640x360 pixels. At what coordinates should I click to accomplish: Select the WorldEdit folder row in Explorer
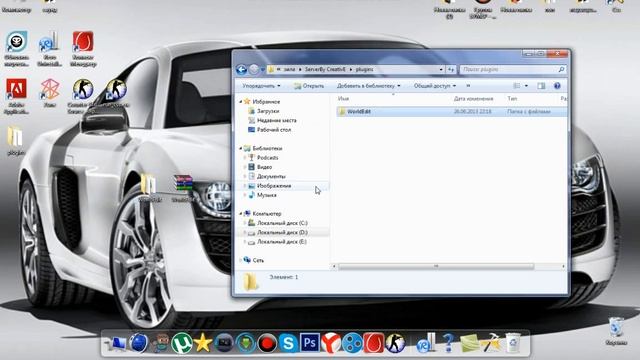(x=452, y=111)
